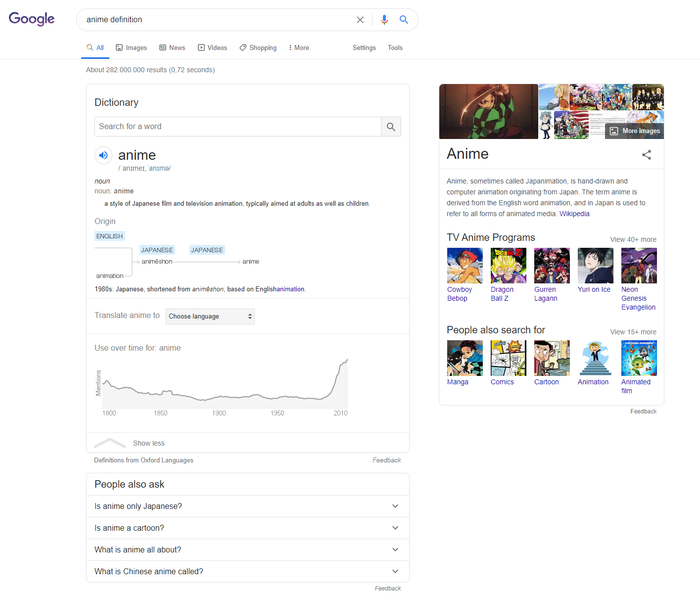Open the More search options menu
Viewport: 700px width, 594px height.
pyautogui.click(x=299, y=48)
